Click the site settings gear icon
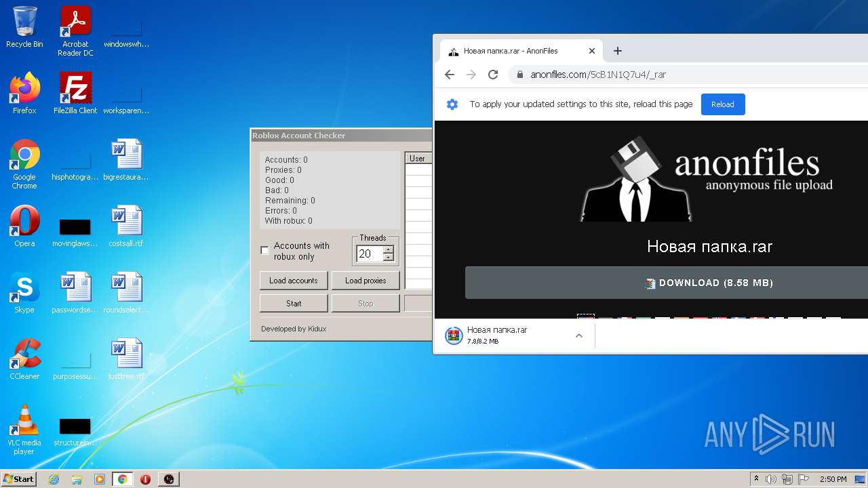 point(452,104)
